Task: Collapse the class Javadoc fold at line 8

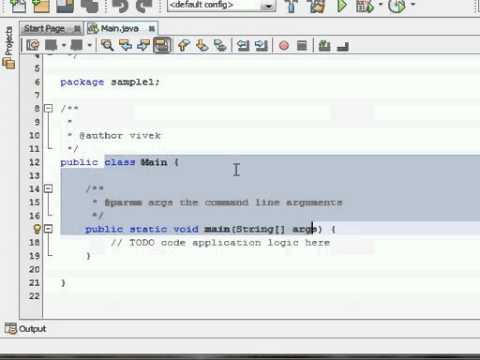Action: tap(49, 108)
